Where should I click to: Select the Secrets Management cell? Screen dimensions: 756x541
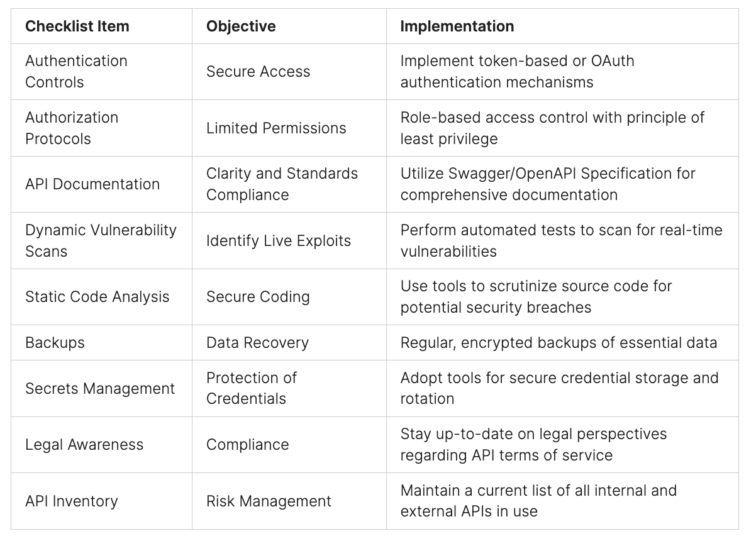point(100,388)
